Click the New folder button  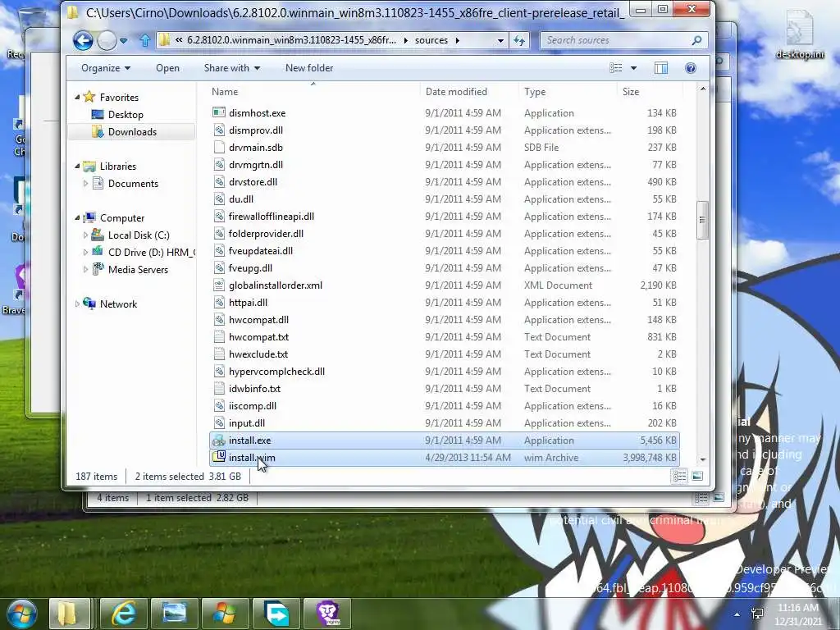point(309,68)
